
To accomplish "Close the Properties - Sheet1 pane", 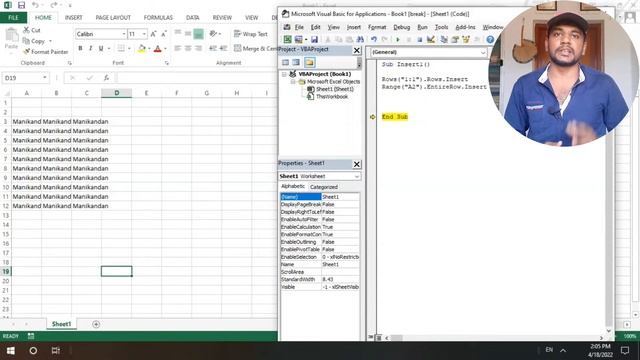I will coord(357,164).
